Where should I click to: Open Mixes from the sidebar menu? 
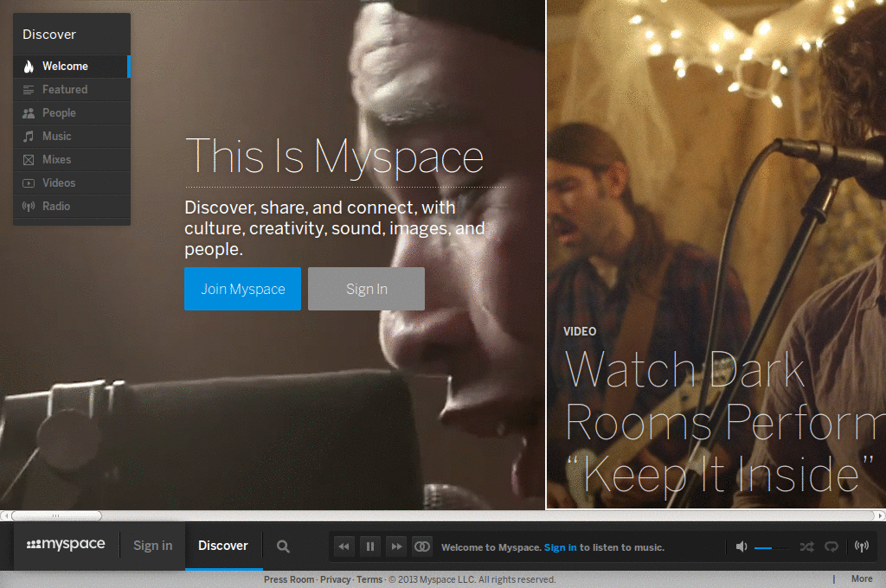pyautogui.click(x=57, y=160)
